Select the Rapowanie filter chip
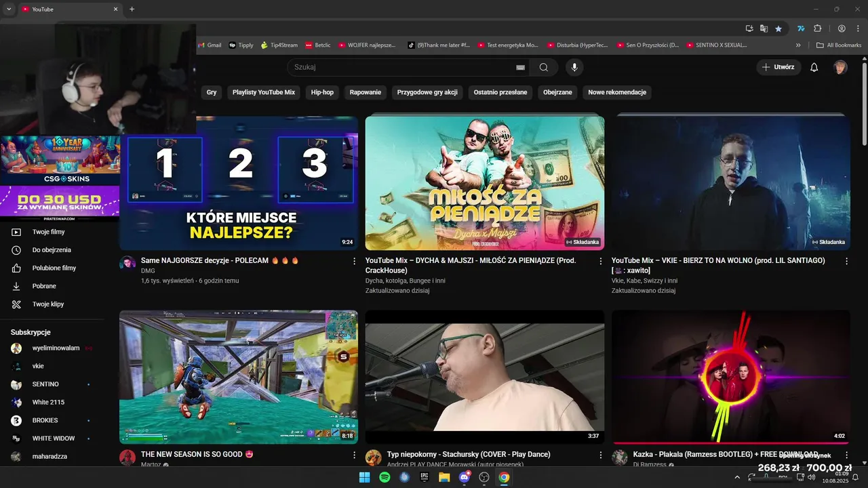Viewport: 868px width, 488px height. coord(366,92)
